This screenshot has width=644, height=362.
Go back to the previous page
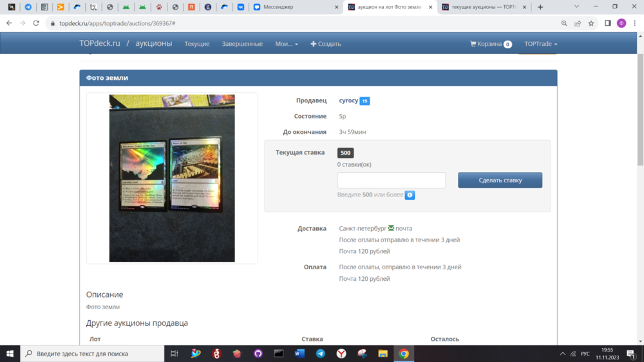pyautogui.click(x=9, y=23)
